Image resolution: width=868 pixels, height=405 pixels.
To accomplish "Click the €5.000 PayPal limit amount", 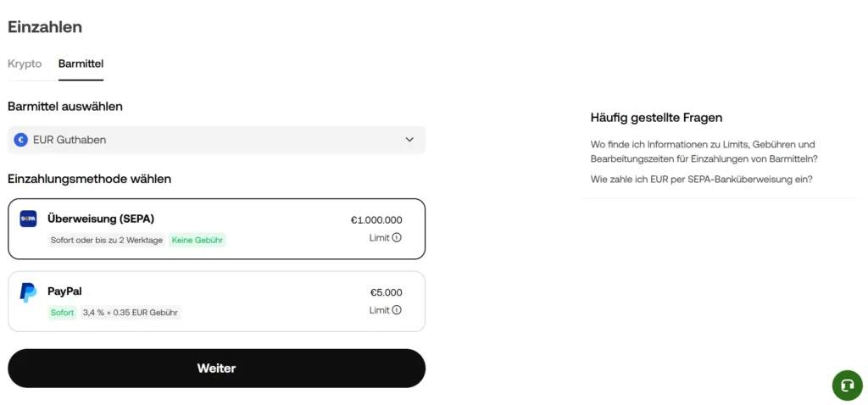I will point(386,292).
